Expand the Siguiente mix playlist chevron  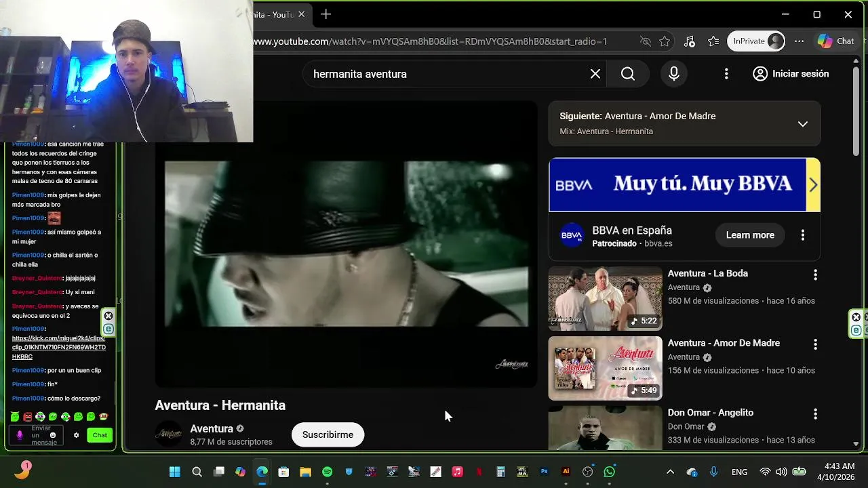click(803, 123)
